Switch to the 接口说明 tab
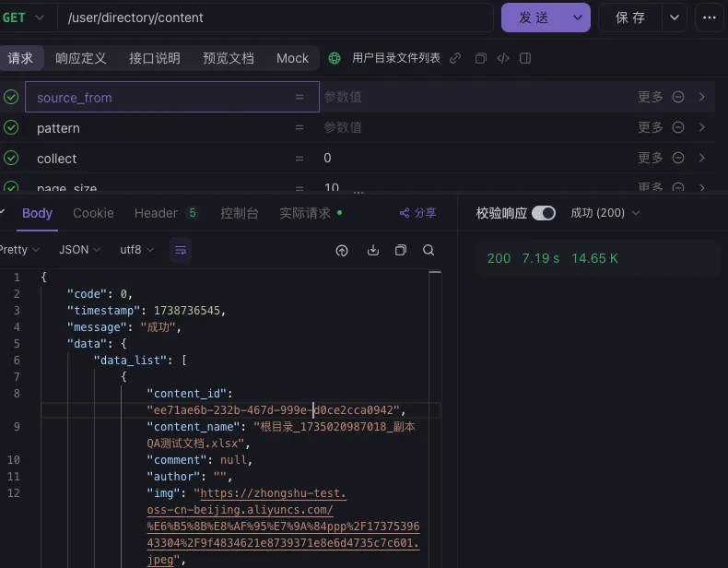728x568 pixels. point(155,58)
